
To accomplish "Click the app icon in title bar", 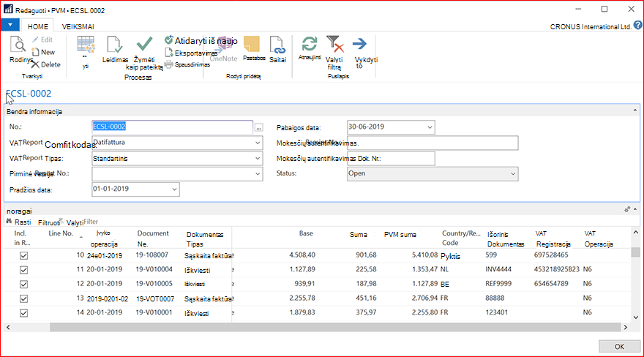I will tap(8, 9).
